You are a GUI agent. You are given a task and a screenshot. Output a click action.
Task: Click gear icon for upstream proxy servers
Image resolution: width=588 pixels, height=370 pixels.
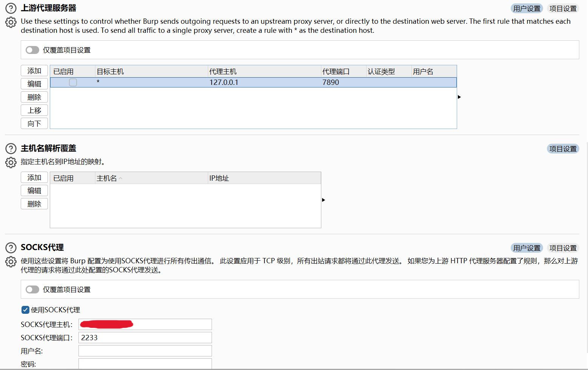[x=11, y=22]
